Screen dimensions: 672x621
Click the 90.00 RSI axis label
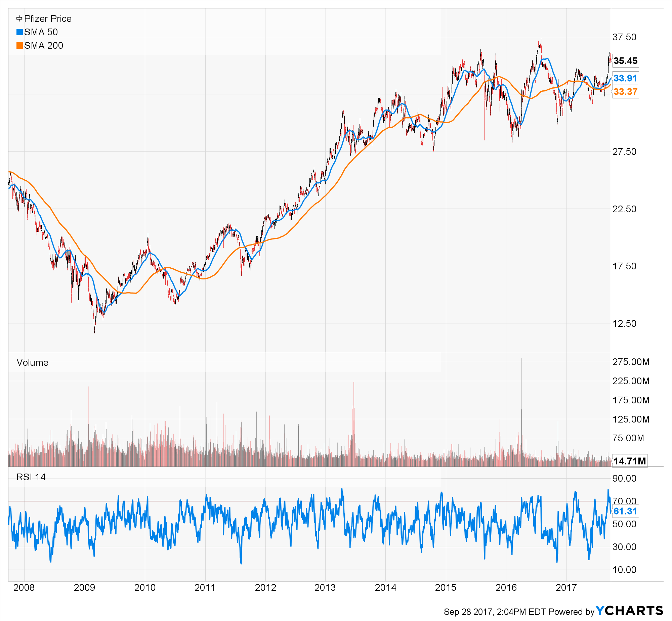[624, 479]
